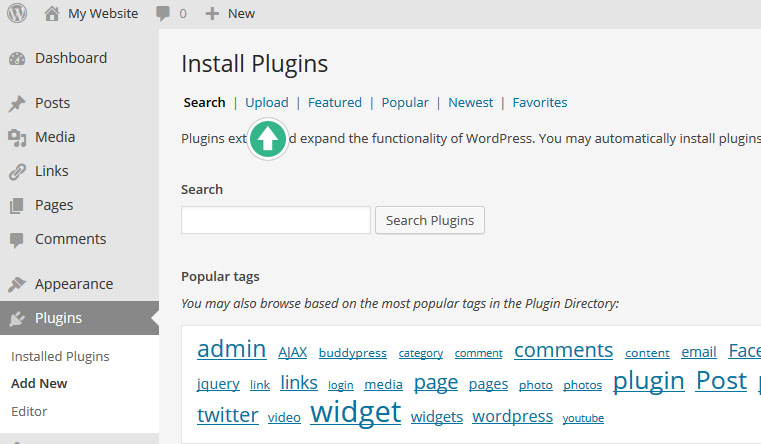Open Installed Plugins submenu item
This screenshot has height=444, width=761.
[x=60, y=356]
